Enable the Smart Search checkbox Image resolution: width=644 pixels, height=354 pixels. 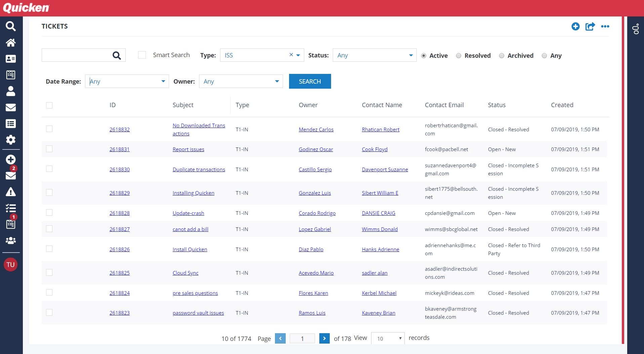(x=142, y=55)
